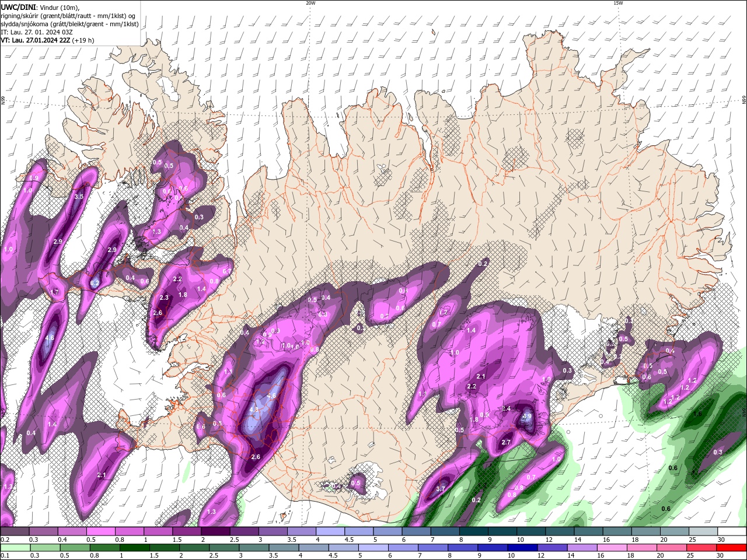Pick the darkest green 1 swatch in rain scale
This screenshot has height=560, width=747.
tap(134, 548)
